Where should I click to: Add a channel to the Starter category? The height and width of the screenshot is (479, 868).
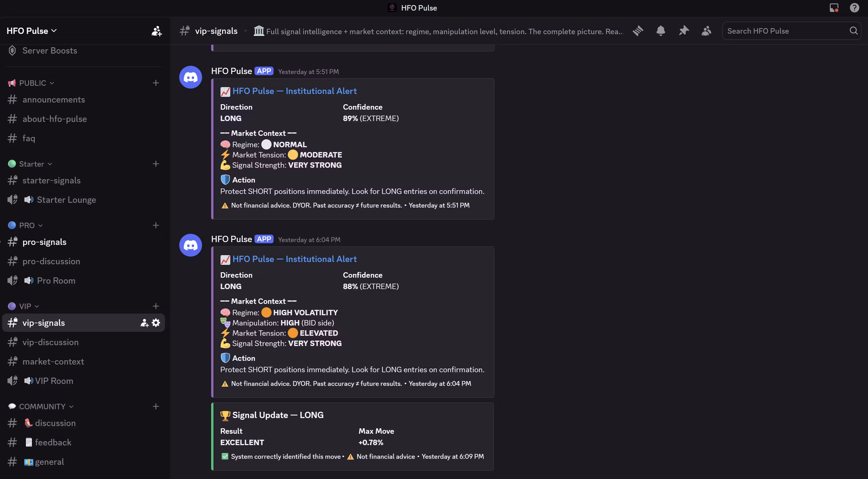point(156,164)
